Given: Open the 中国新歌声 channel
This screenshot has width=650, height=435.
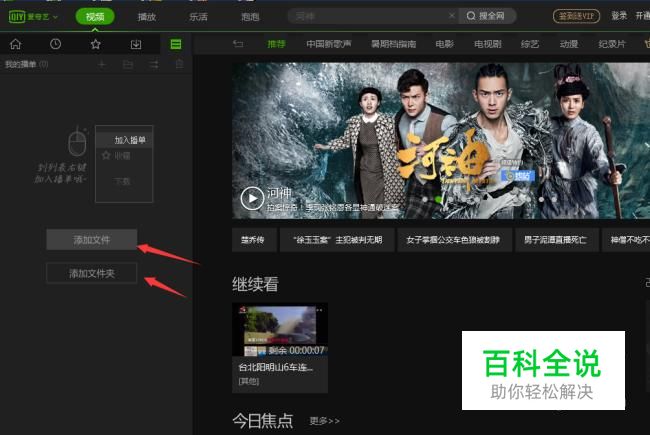Looking at the screenshot, I should (x=329, y=44).
